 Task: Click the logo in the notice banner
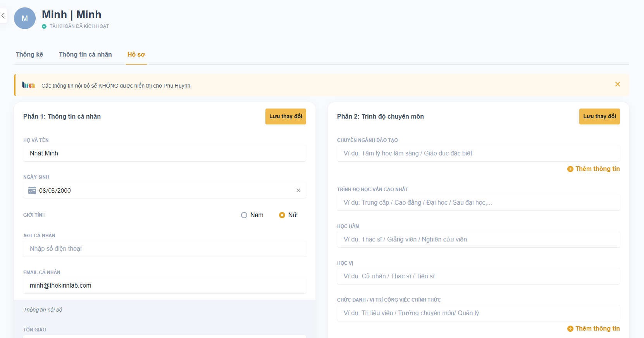[29, 85]
